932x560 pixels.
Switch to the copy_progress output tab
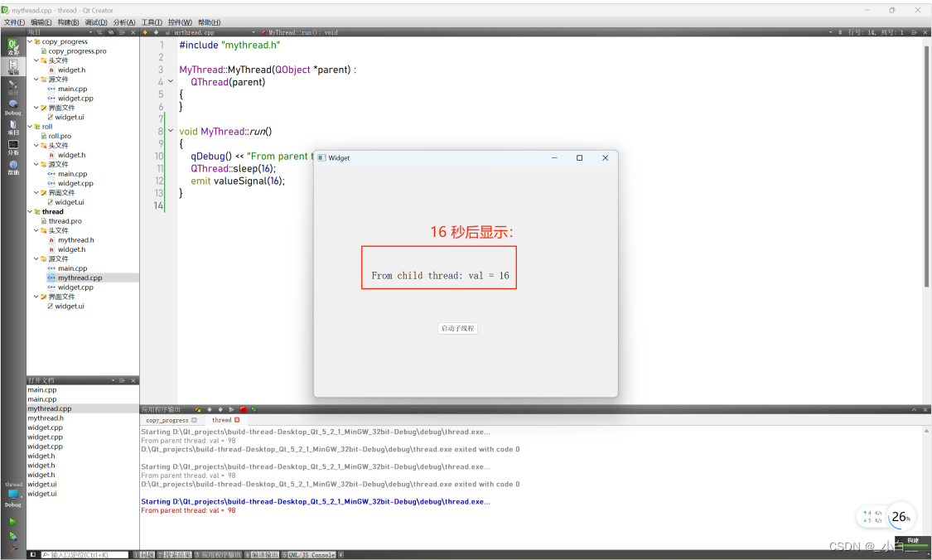(x=167, y=420)
